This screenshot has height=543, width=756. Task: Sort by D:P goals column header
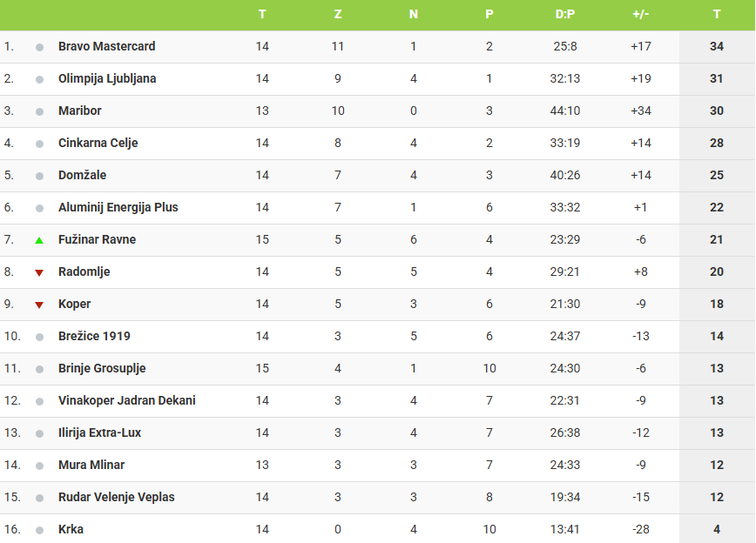[565, 15]
